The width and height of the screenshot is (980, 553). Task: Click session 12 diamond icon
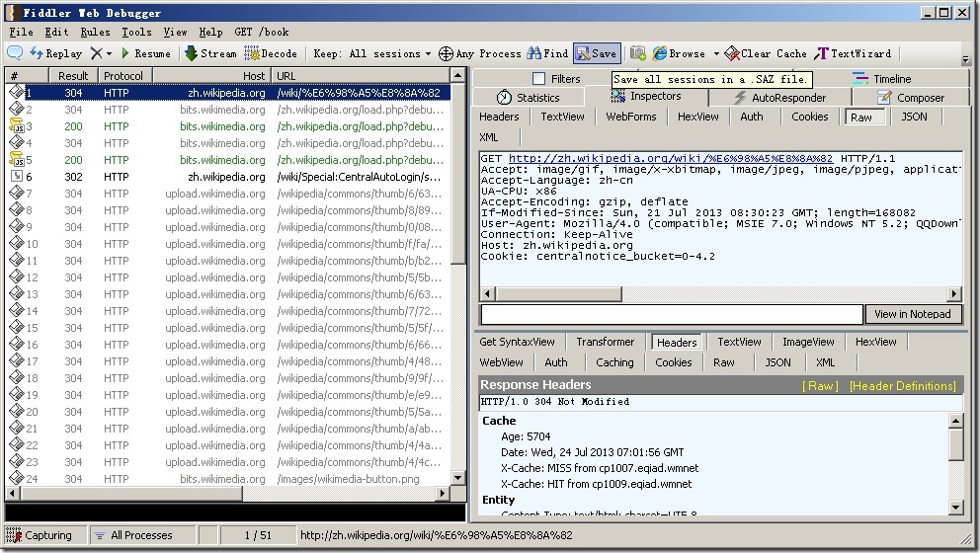click(x=16, y=276)
